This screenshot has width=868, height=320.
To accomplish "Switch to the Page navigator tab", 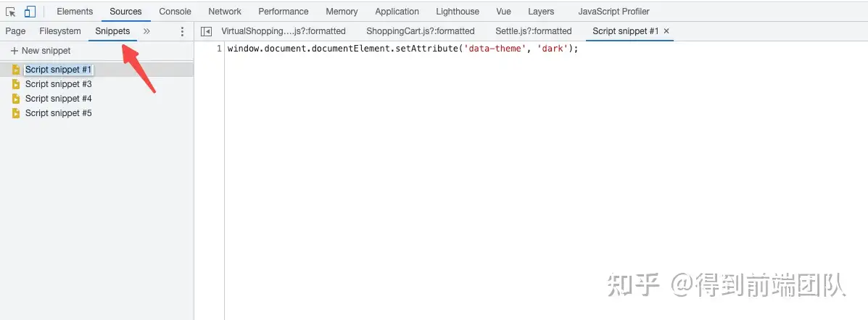I will [15, 31].
